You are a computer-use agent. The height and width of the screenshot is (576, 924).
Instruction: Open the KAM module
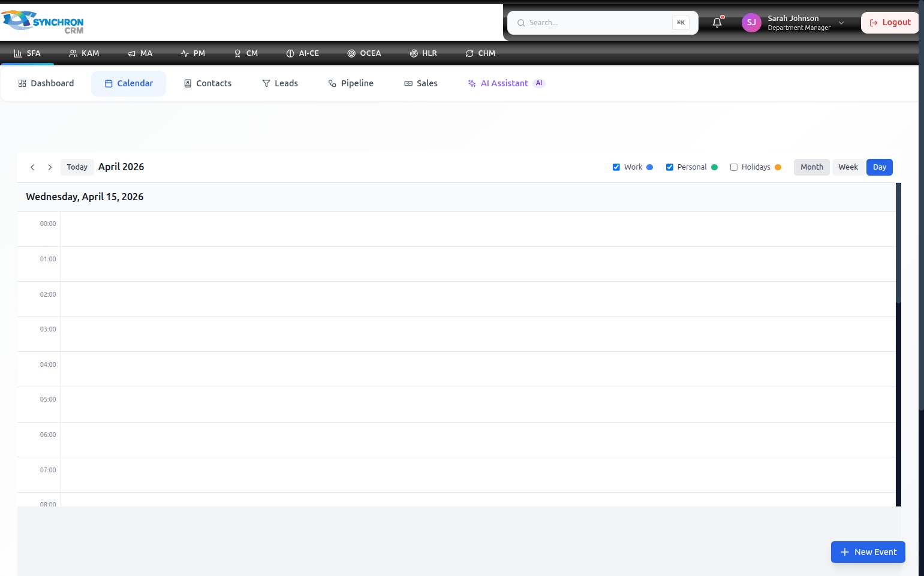click(84, 53)
